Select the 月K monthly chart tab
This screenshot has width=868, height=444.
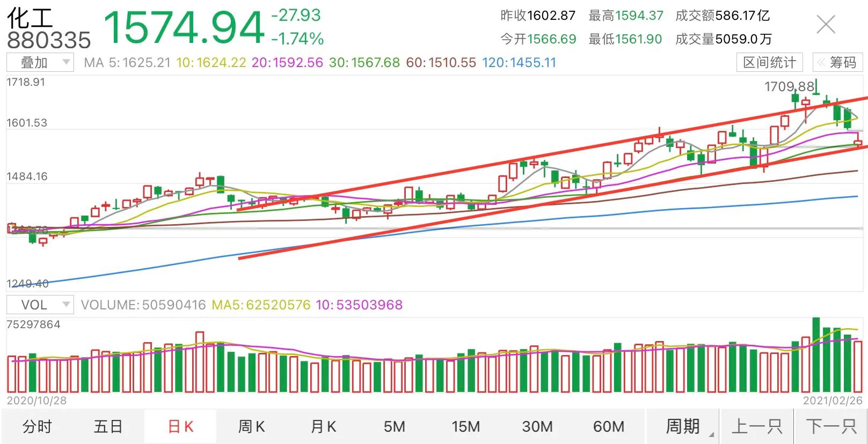[323, 427]
